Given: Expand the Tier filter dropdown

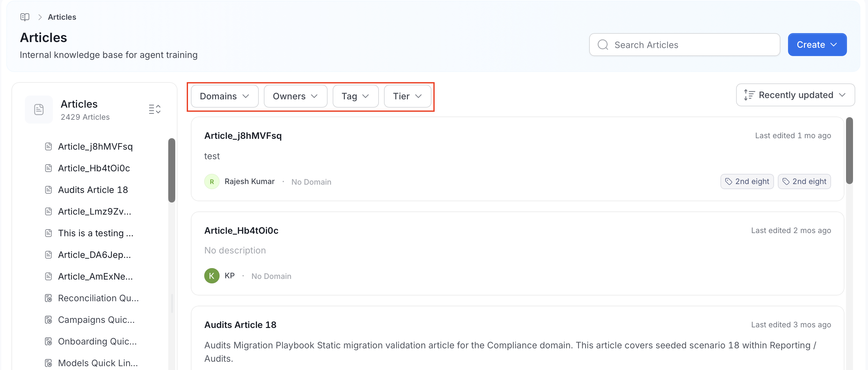Looking at the screenshot, I should coord(407,96).
